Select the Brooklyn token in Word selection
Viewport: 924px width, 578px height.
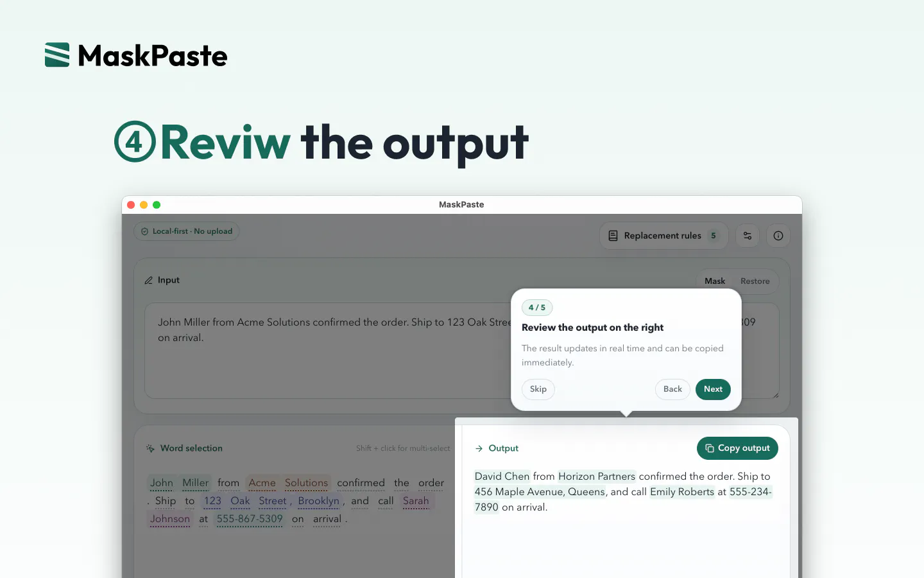click(x=319, y=501)
